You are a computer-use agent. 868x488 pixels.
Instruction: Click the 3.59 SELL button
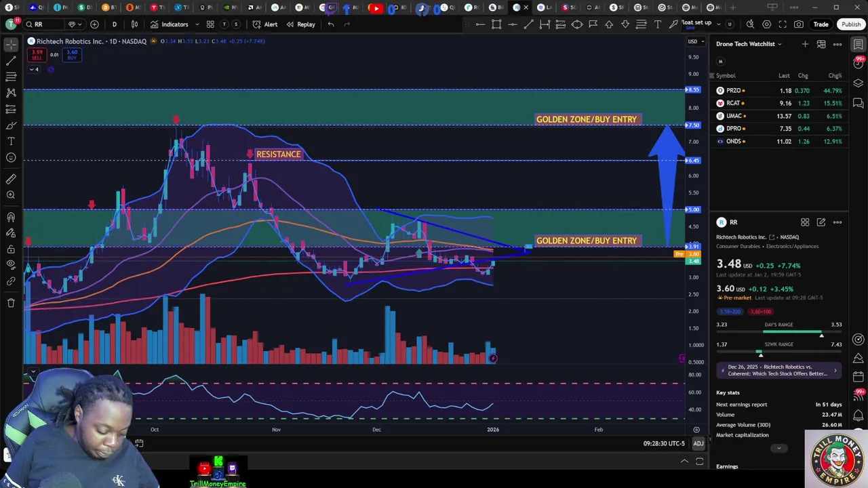pyautogui.click(x=37, y=54)
